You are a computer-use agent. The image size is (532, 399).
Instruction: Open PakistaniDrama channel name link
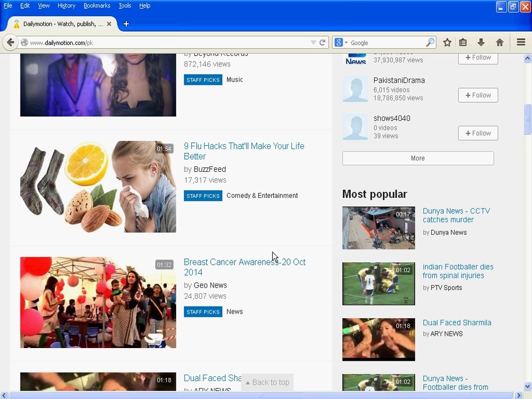coord(399,80)
